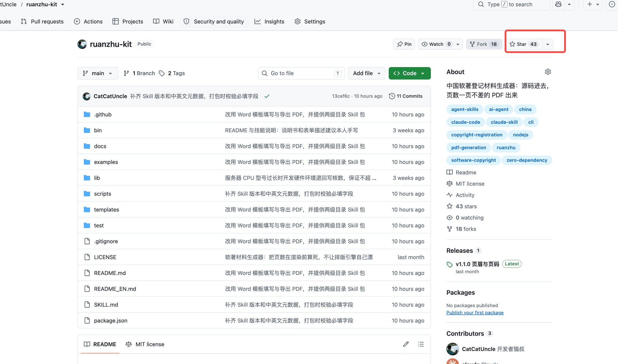The image size is (618, 364).
Task: Click the Go to file search field
Action: 301,73
